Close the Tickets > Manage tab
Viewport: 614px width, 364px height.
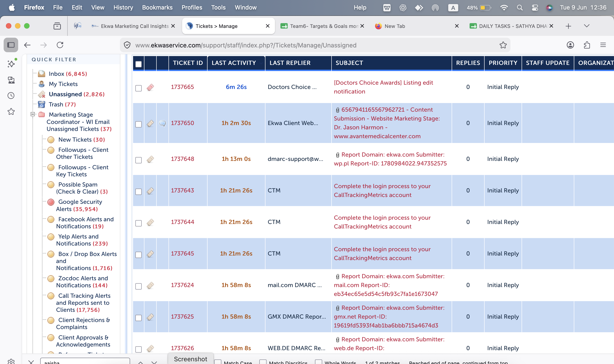[267, 26]
